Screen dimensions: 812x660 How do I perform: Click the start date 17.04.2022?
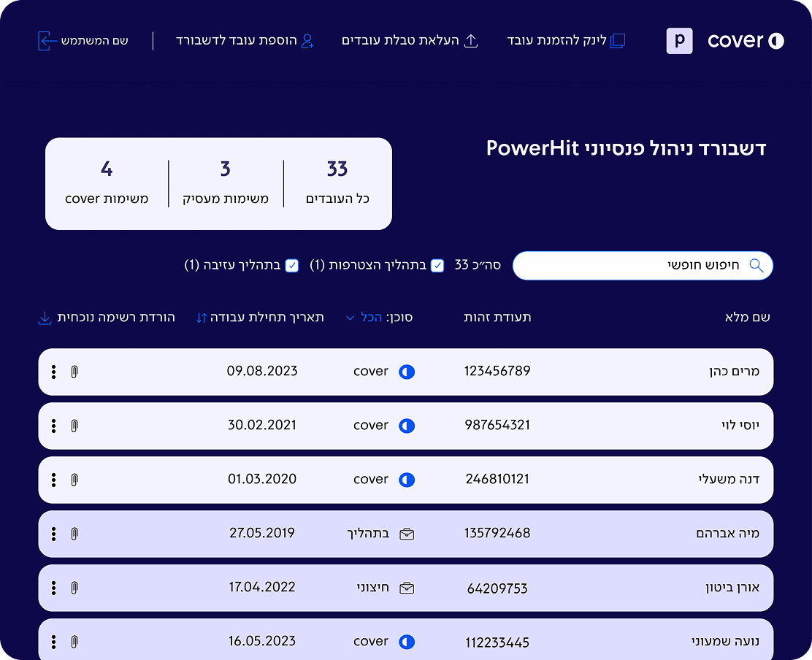click(x=262, y=587)
